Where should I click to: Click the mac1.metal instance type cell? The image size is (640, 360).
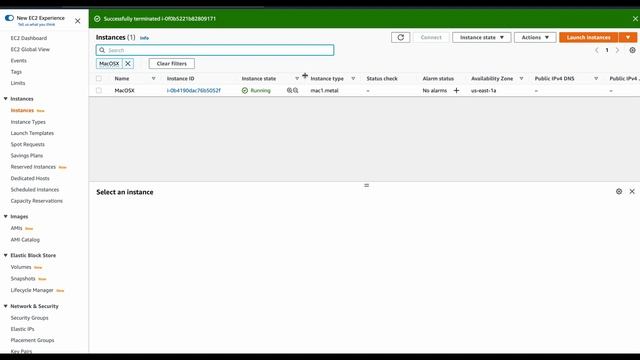(324, 91)
